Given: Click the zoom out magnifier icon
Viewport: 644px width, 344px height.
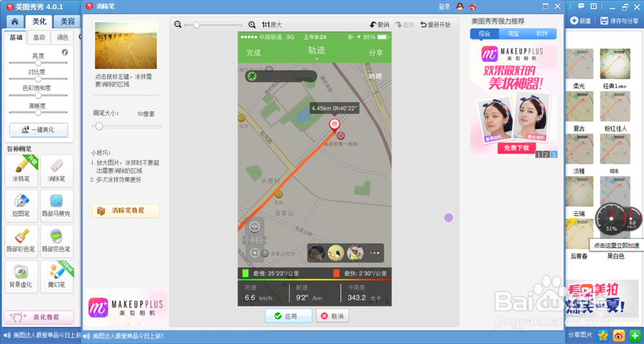Looking at the screenshot, I should point(178,24).
